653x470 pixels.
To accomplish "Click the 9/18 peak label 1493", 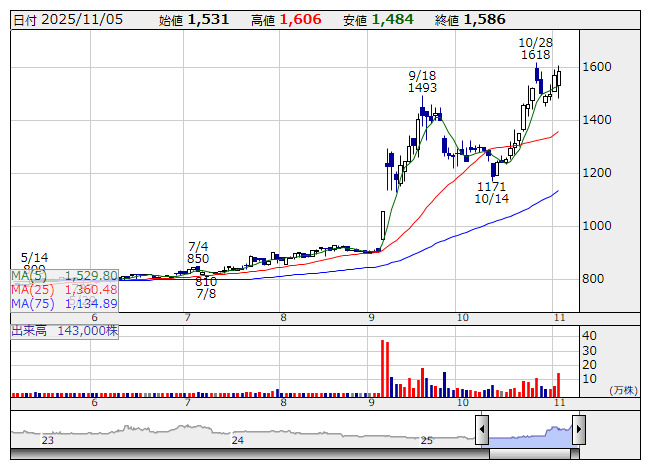I will pos(423,88).
